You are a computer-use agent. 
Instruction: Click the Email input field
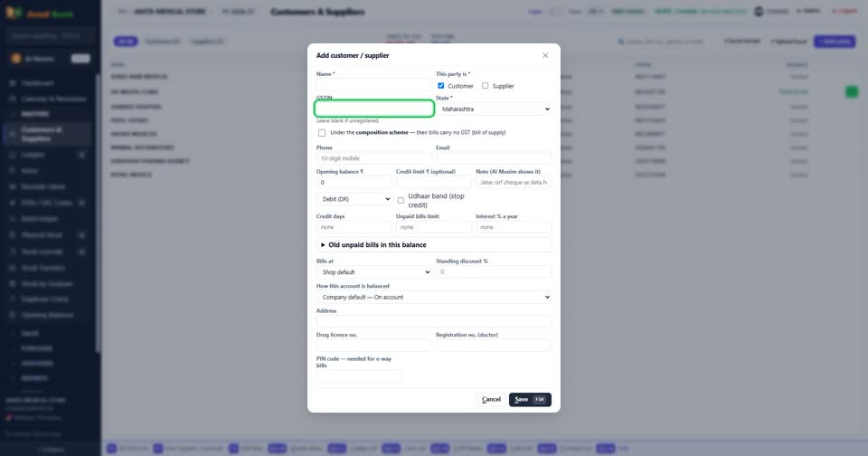[494, 158]
